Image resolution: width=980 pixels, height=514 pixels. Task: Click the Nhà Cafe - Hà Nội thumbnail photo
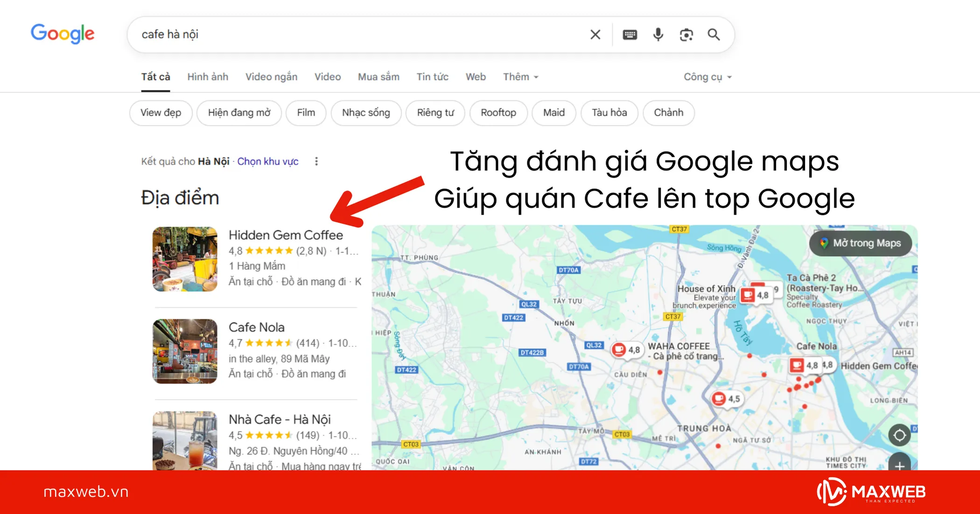[x=185, y=440]
